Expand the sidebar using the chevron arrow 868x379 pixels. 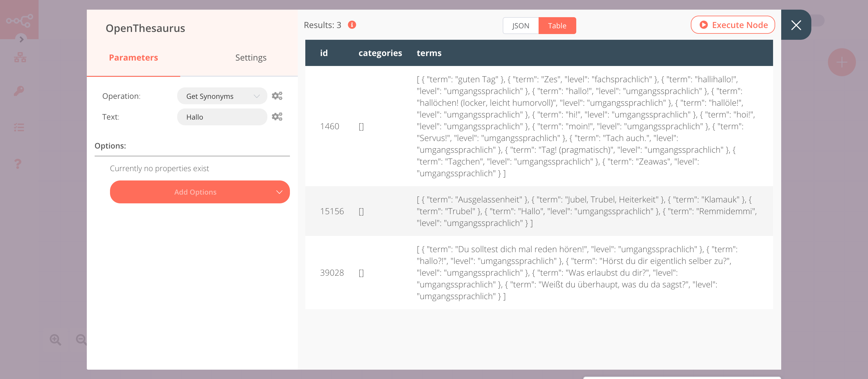pos(22,39)
